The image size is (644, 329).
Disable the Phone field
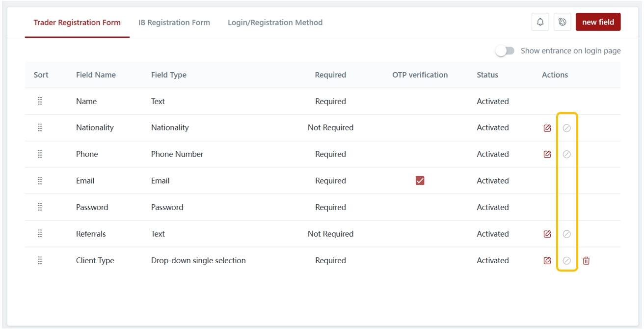(x=566, y=154)
